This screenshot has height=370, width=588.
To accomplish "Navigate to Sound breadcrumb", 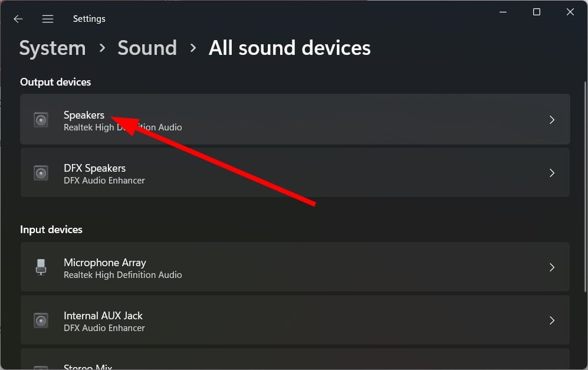I will 147,48.
